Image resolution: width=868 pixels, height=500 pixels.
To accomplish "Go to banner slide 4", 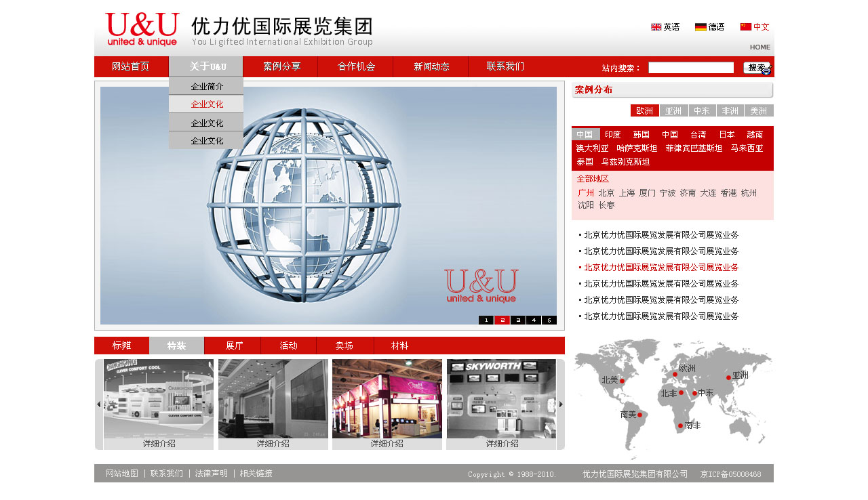I will pyautogui.click(x=534, y=320).
